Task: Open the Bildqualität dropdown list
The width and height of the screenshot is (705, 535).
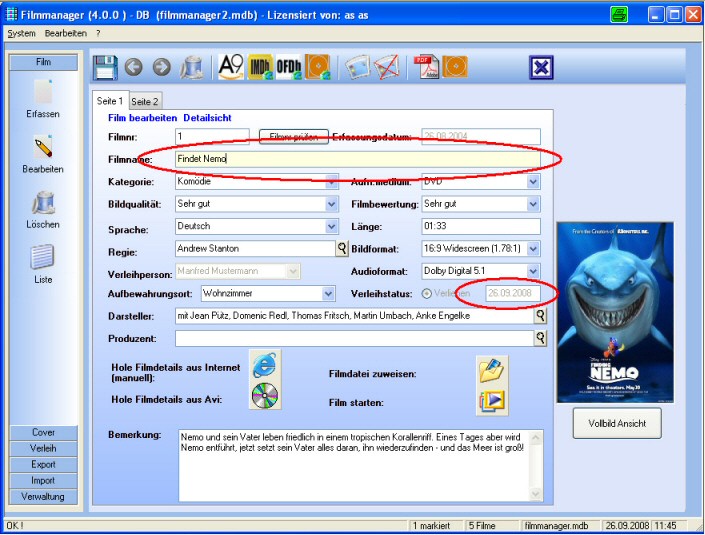Action: pos(332,204)
